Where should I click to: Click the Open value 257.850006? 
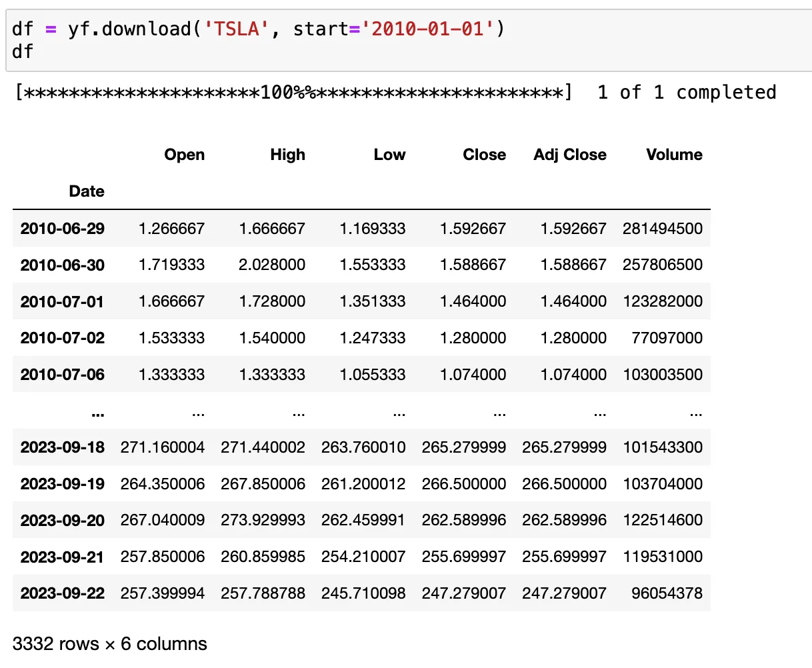[x=163, y=557]
